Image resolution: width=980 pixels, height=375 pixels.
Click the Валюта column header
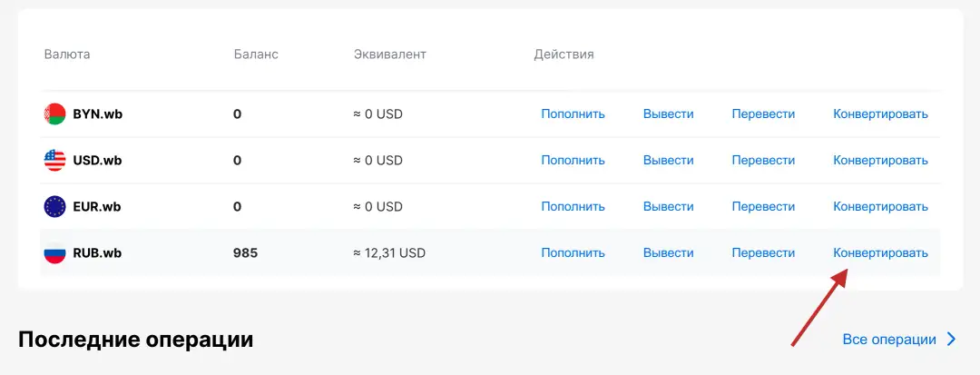tap(67, 54)
